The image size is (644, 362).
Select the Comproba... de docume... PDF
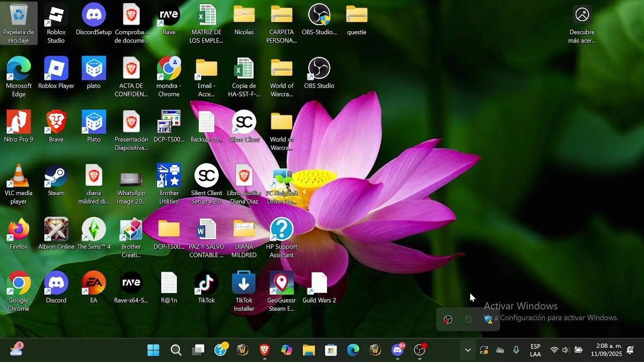(131, 23)
